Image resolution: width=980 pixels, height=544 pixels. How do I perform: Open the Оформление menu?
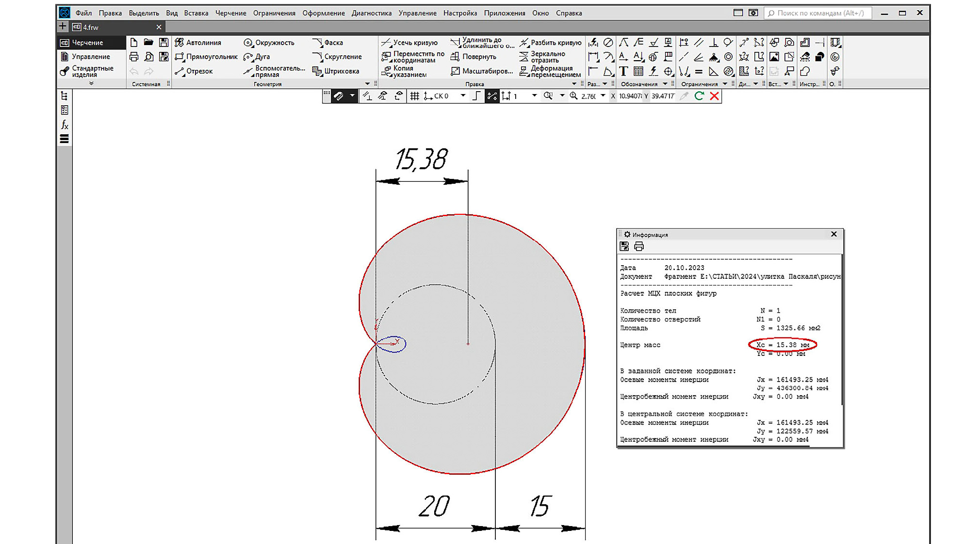[323, 13]
